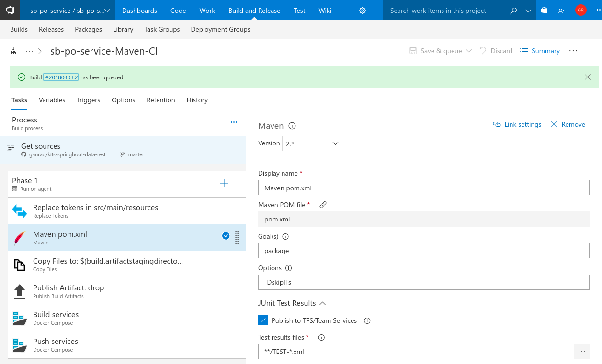Open the project selector sb-po-service dropdown
The width and height of the screenshot is (602, 364).
70,10
